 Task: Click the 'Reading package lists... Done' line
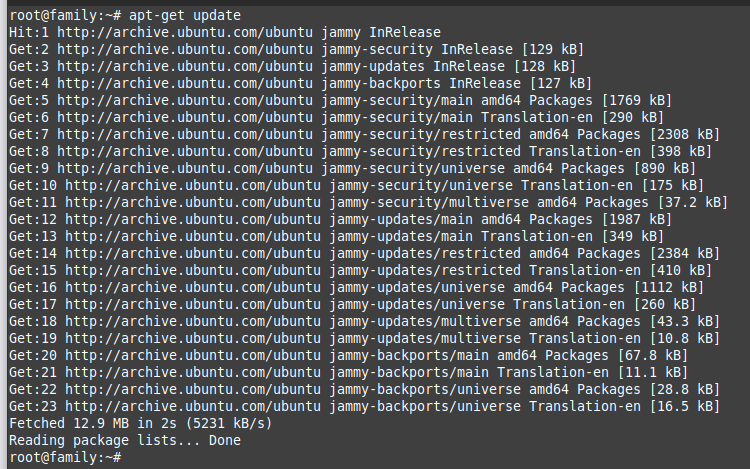coord(124,440)
